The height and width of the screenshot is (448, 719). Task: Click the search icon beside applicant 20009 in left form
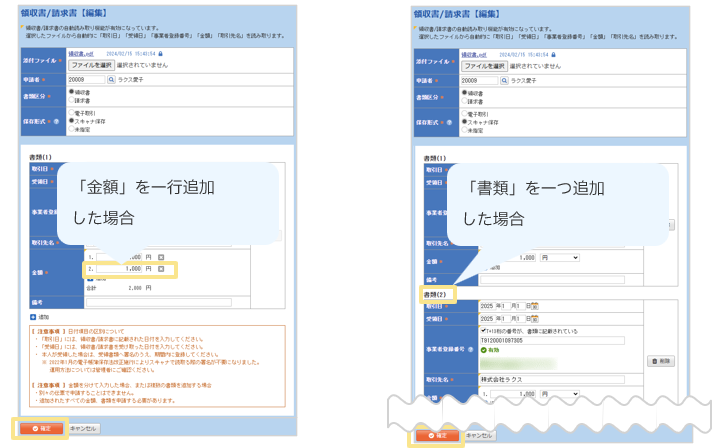(112, 79)
